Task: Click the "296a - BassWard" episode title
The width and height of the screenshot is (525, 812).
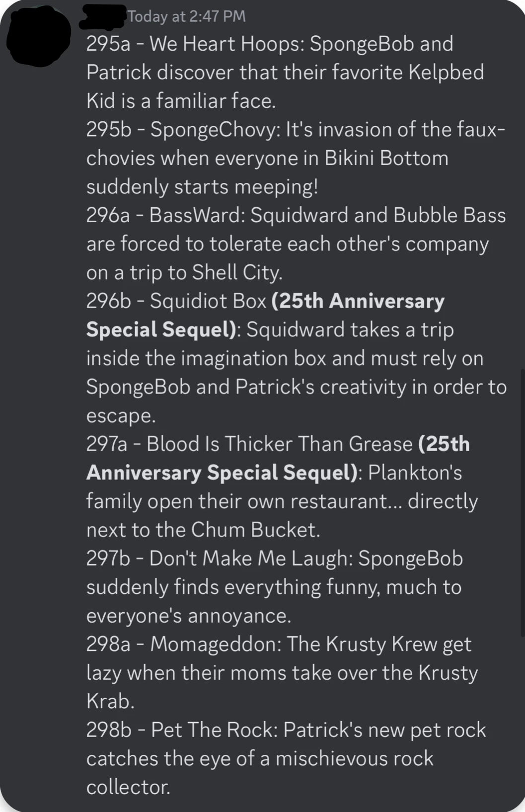Action: [165, 215]
